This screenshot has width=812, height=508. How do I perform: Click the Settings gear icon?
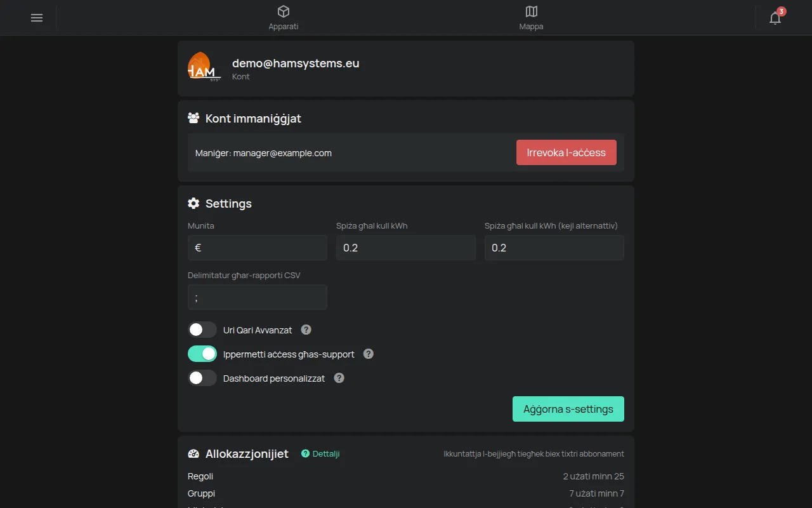[x=193, y=203]
